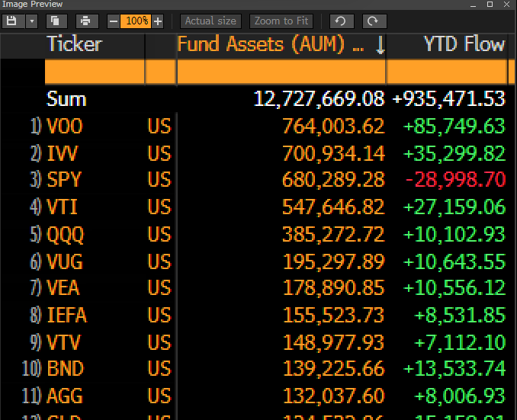
Task: Click IEFA's YTD flow +8,531.85
Action: click(460, 315)
